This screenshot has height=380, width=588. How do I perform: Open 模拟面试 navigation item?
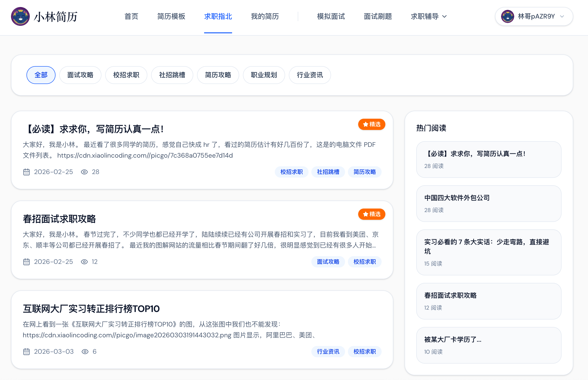[331, 16]
